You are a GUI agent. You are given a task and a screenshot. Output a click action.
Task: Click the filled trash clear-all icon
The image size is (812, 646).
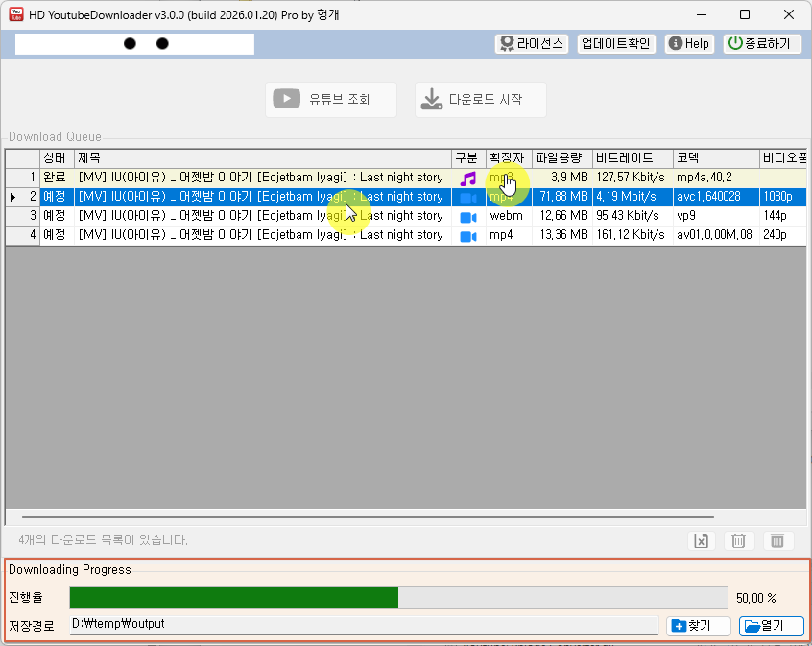pos(777,540)
